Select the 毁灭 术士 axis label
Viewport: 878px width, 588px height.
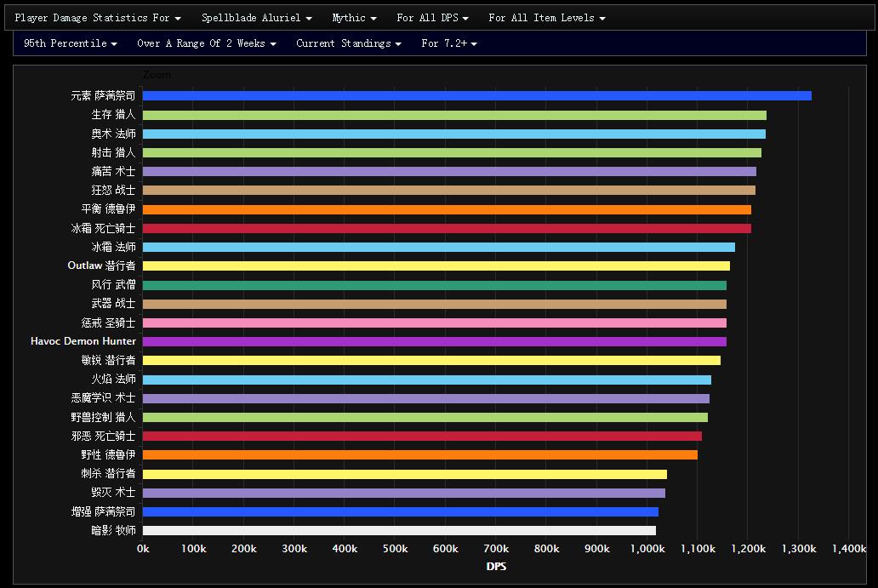pos(114,494)
